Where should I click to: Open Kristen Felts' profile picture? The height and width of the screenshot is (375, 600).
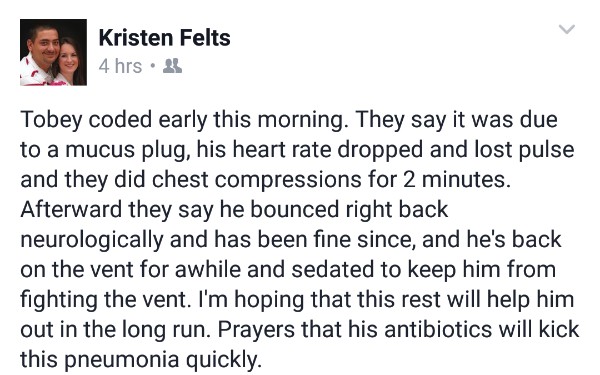point(53,52)
